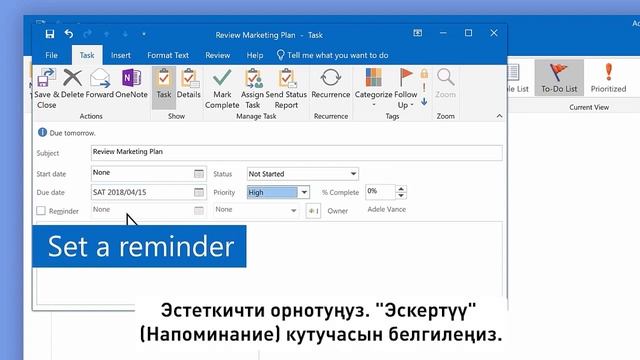The width and height of the screenshot is (640, 360).
Task: Click the % Complete field
Action: coord(380,191)
